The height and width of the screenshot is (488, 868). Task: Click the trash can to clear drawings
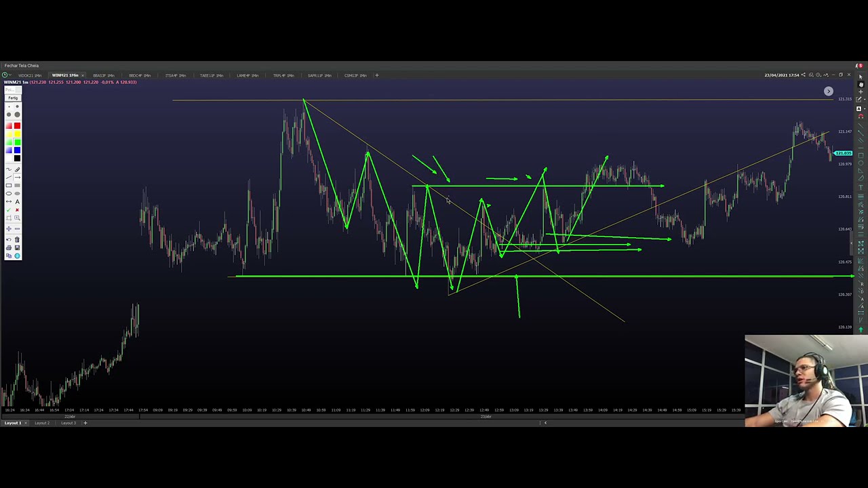[17, 239]
